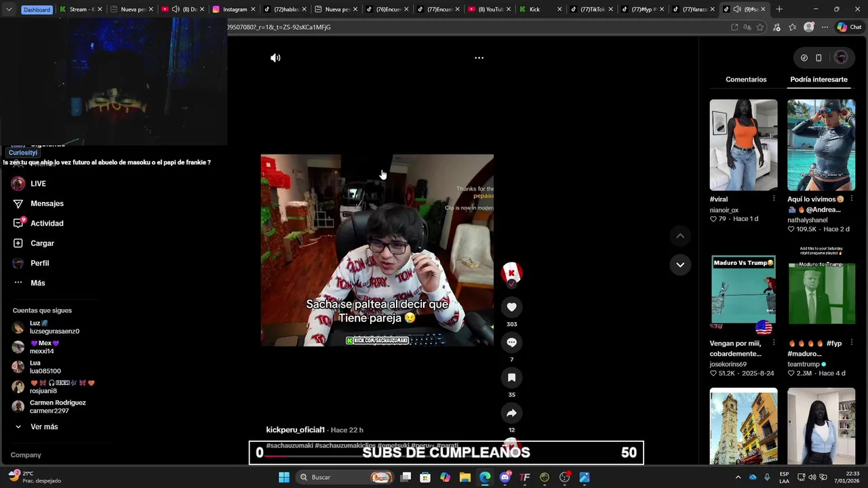Viewport: 868px width, 488px height.
Task: Switch to the Podría interesarte tab
Action: pos(818,79)
